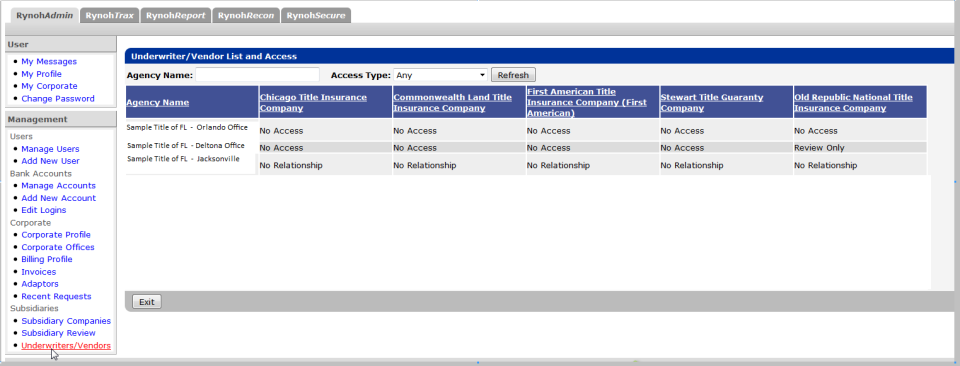Open Corporate Profile page
This screenshot has height=366, width=960.
tap(56, 234)
